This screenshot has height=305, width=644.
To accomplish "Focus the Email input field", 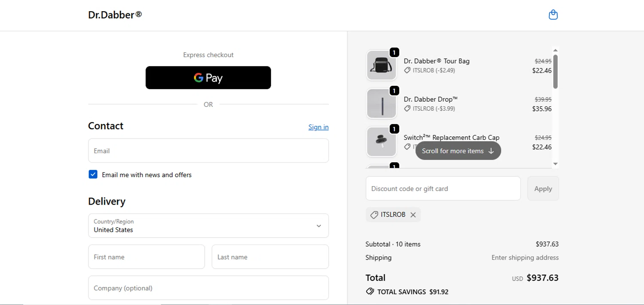I will pyautogui.click(x=209, y=151).
